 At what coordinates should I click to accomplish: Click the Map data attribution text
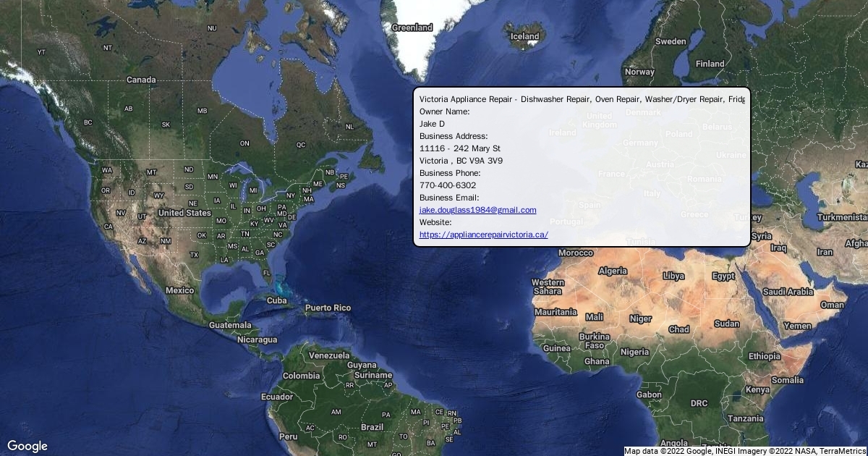[x=745, y=451]
